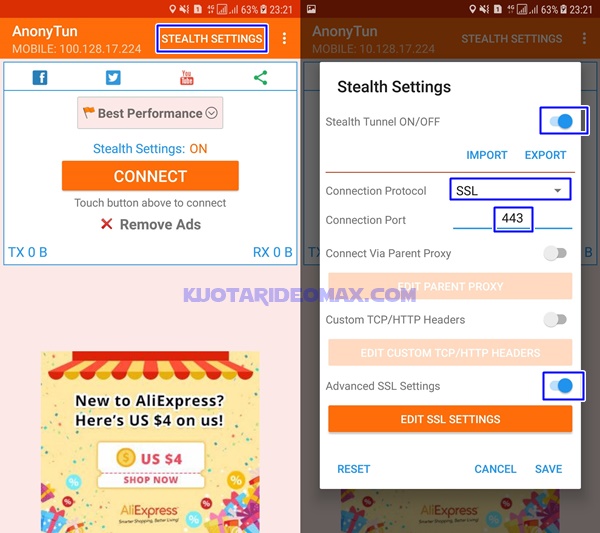Screen dimensions: 600x533
Task: Tap the orange CONNECT button
Action: coord(150,176)
